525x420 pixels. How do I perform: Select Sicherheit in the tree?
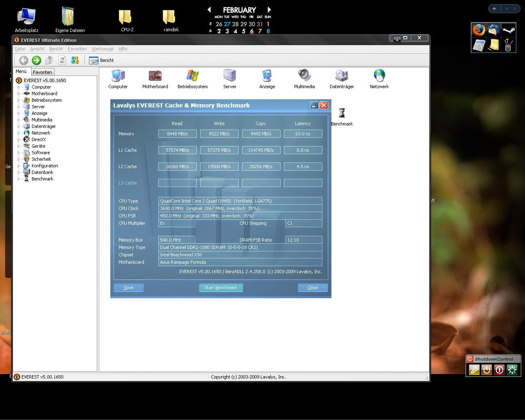coord(41,159)
